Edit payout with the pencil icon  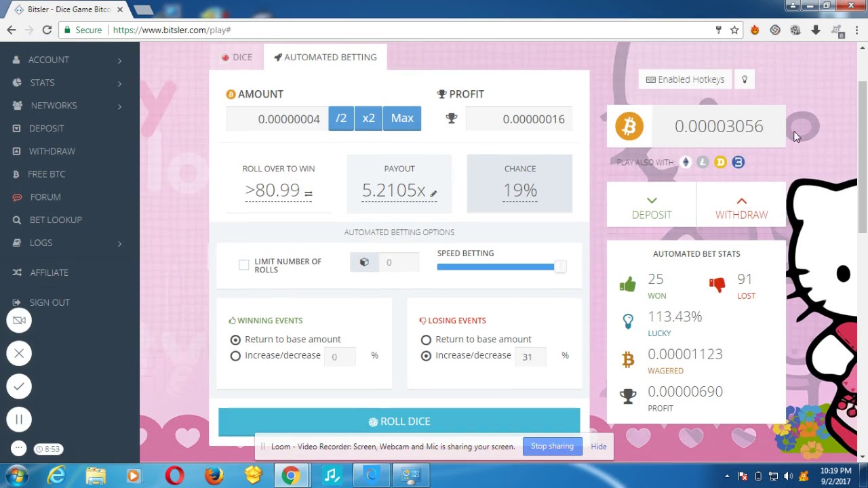pyautogui.click(x=433, y=194)
